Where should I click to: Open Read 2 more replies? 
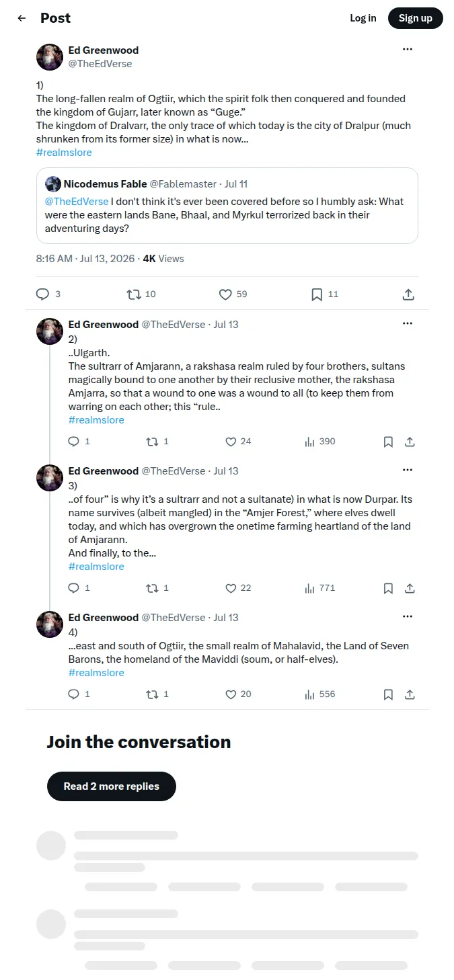(x=112, y=786)
